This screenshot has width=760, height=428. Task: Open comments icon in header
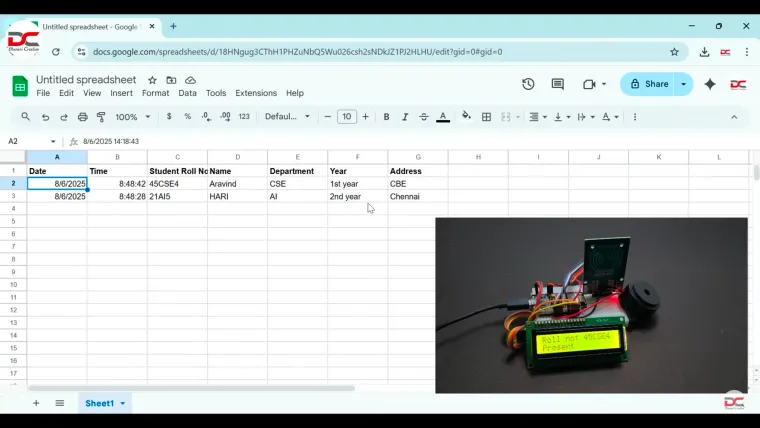click(x=557, y=84)
